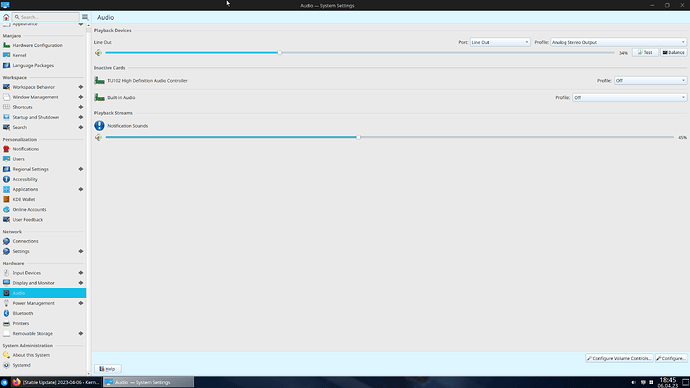690x388 pixels.
Task: Click the About this System icon
Action: click(x=6, y=355)
